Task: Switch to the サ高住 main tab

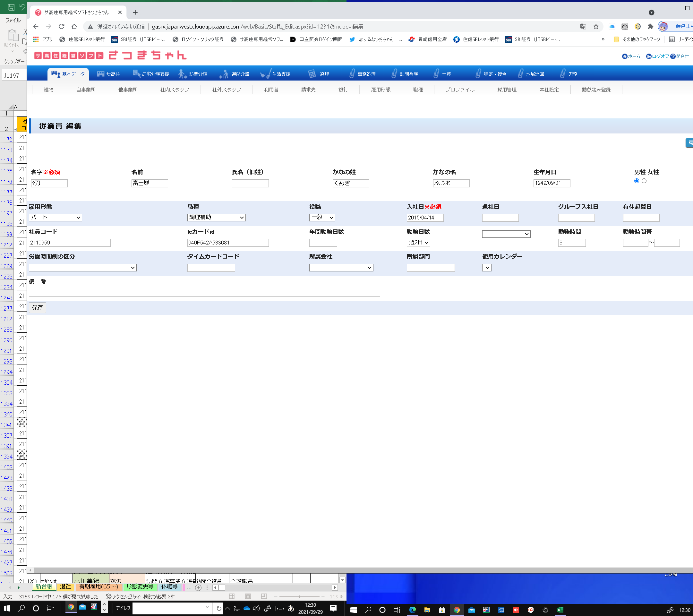Action: (x=108, y=74)
